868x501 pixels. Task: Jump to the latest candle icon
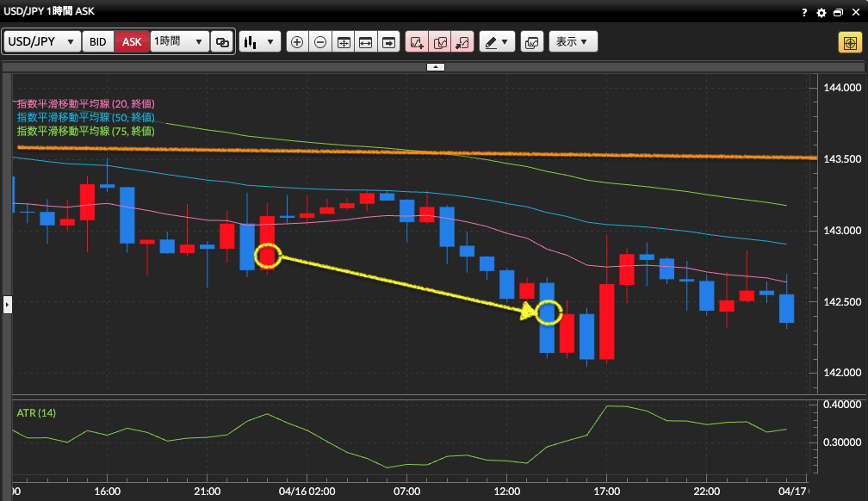tap(389, 42)
